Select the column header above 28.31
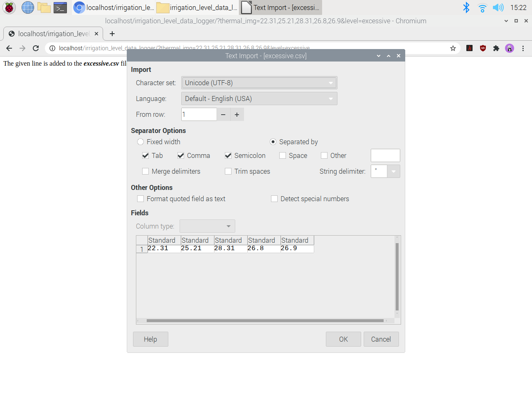 click(231, 240)
